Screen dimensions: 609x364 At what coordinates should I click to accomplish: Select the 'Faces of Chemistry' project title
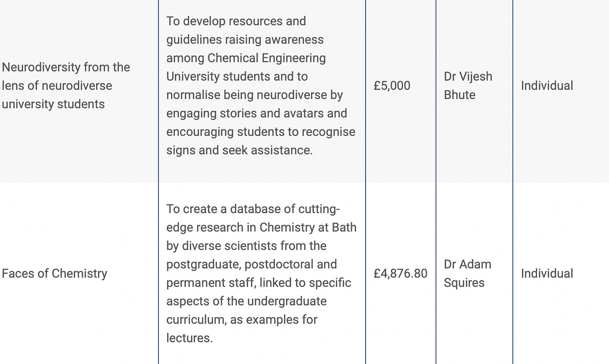tap(54, 273)
